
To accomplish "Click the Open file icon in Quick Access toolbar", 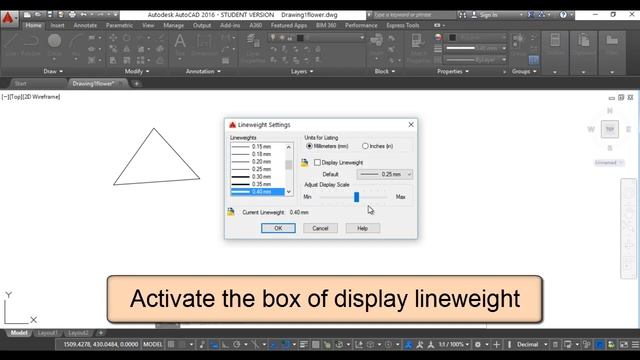I will tap(38, 15).
